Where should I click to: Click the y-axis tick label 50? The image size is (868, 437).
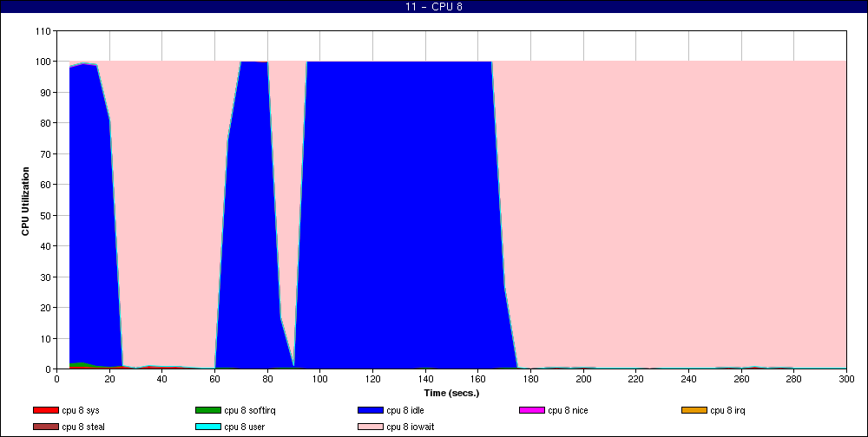coord(47,215)
